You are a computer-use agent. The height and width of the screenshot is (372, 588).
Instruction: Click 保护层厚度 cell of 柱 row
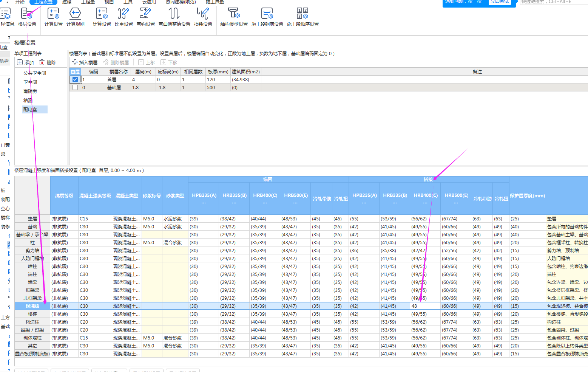528,243
